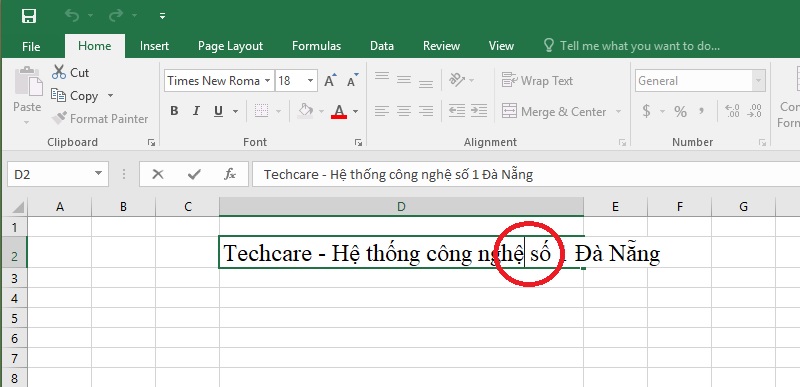The width and height of the screenshot is (800, 387).
Task: Open Number format dialog launcher
Action: point(762,143)
